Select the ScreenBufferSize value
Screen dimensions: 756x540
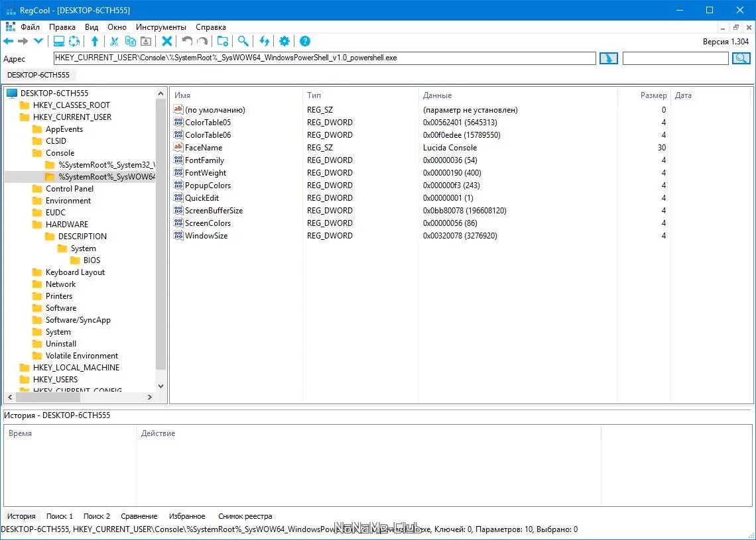[214, 211]
